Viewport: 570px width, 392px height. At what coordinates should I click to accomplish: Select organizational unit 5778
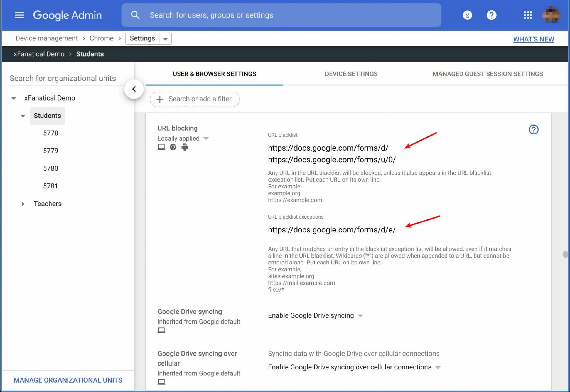click(51, 133)
